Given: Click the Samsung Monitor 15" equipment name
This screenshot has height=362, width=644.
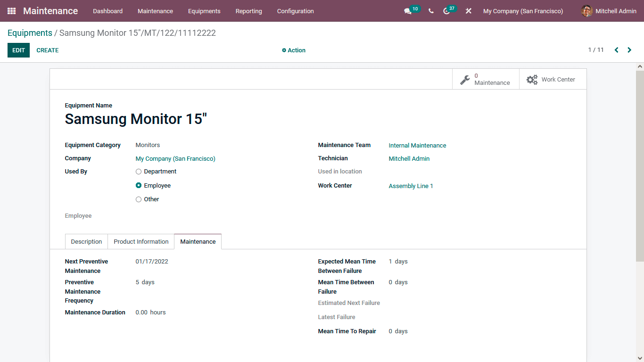Looking at the screenshot, I should [x=136, y=119].
